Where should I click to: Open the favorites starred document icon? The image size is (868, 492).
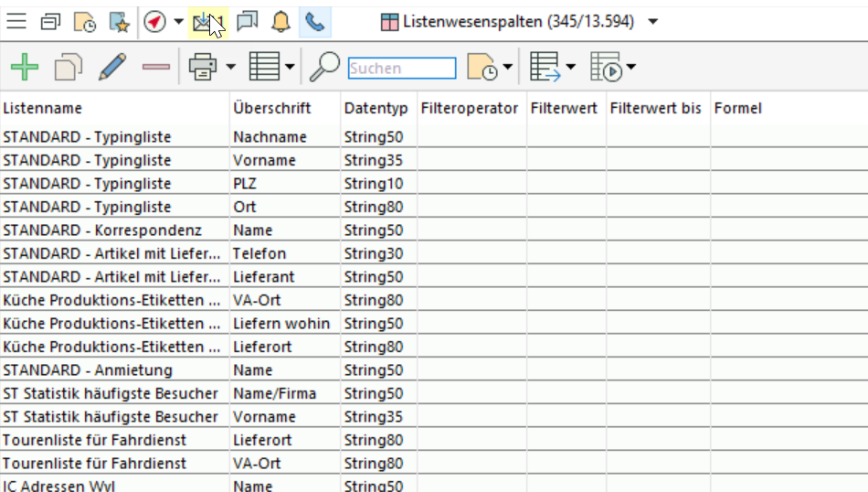(119, 22)
